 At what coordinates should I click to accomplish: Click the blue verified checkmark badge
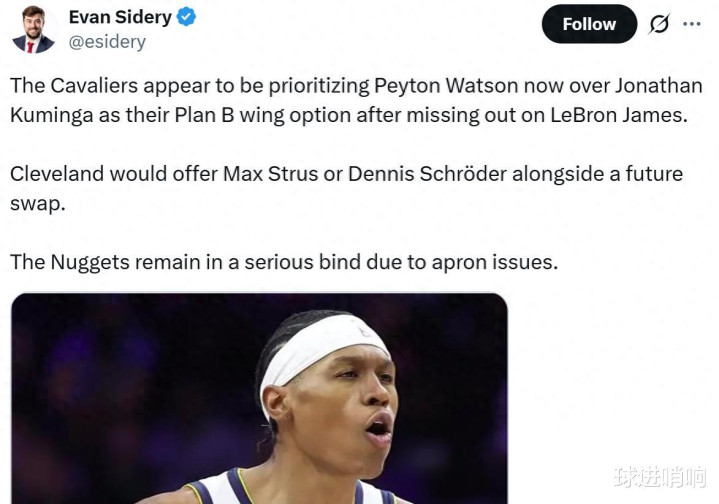[x=186, y=17]
